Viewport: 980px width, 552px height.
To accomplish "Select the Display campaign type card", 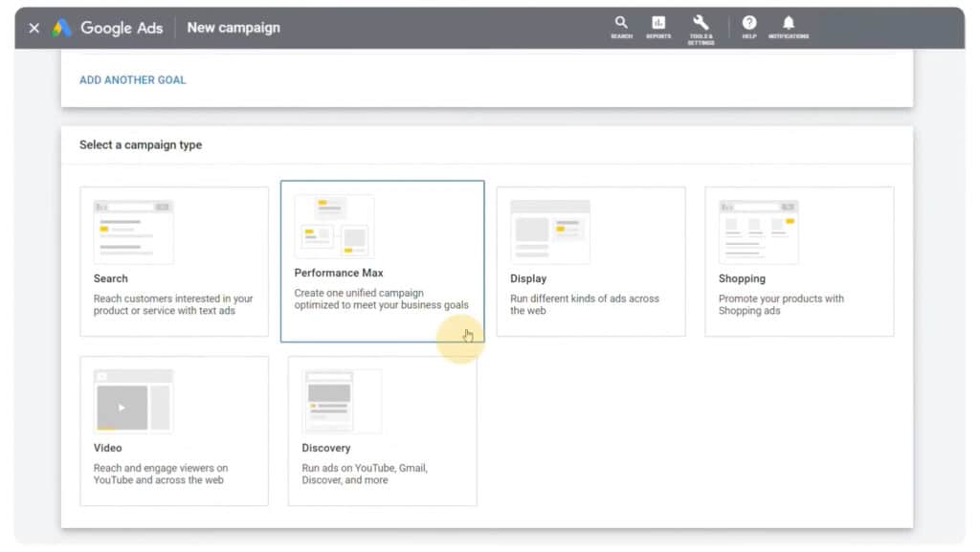I will (590, 261).
